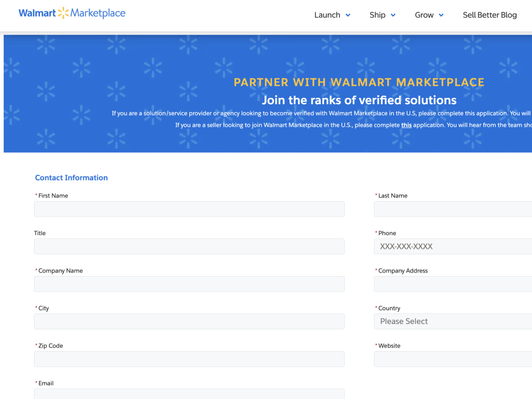Click the Email input field

pos(189,394)
